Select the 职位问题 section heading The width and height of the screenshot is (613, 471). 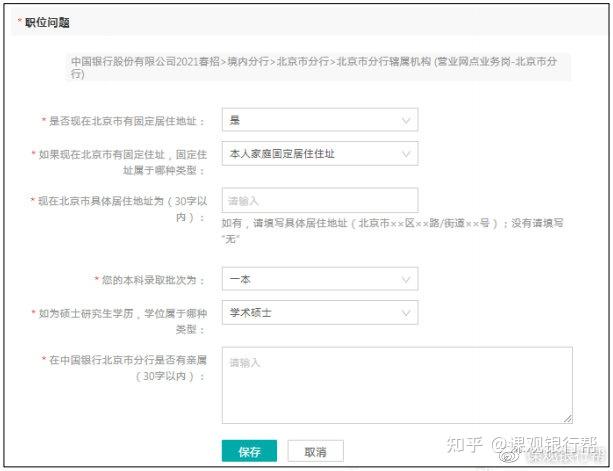(47, 23)
